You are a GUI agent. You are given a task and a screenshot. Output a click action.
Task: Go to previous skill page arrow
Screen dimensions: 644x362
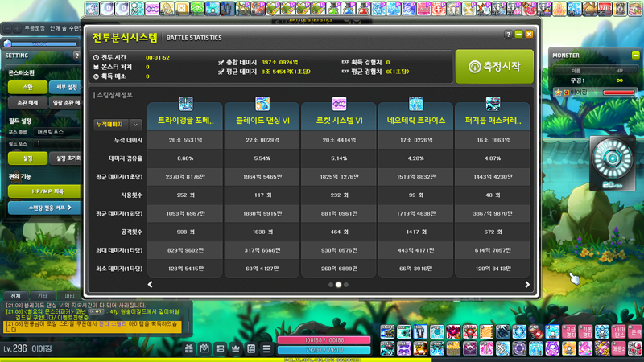coord(151,285)
